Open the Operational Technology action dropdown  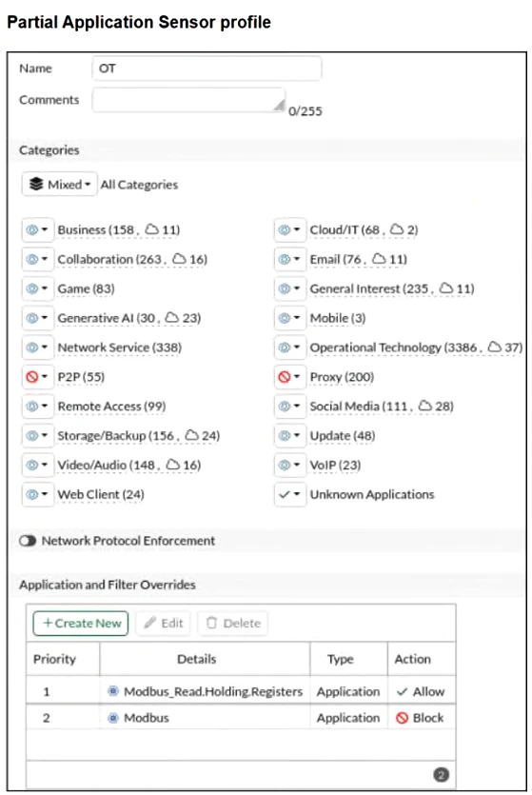pos(290,348)
